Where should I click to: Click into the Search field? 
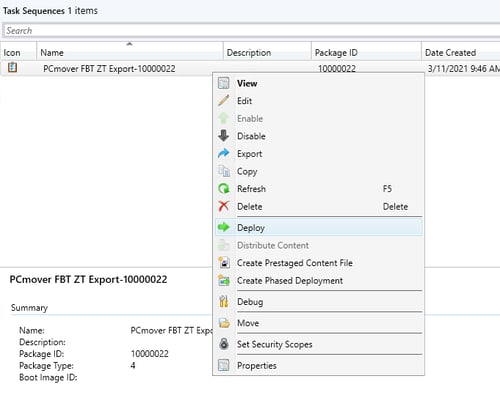[251, 31]
